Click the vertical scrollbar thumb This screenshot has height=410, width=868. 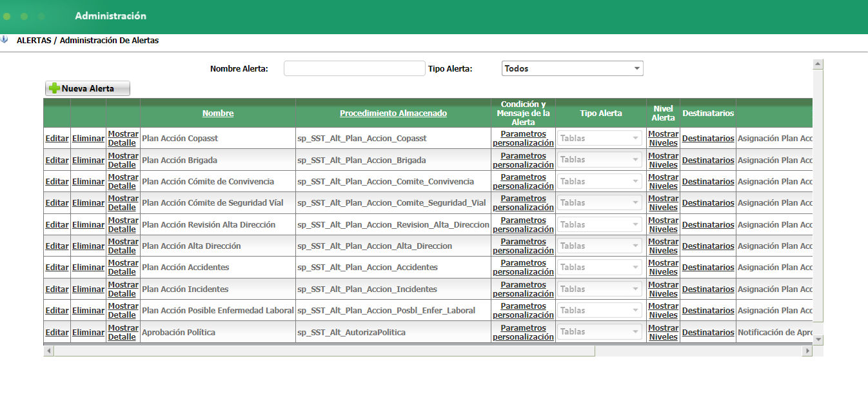tap(818, 196)
